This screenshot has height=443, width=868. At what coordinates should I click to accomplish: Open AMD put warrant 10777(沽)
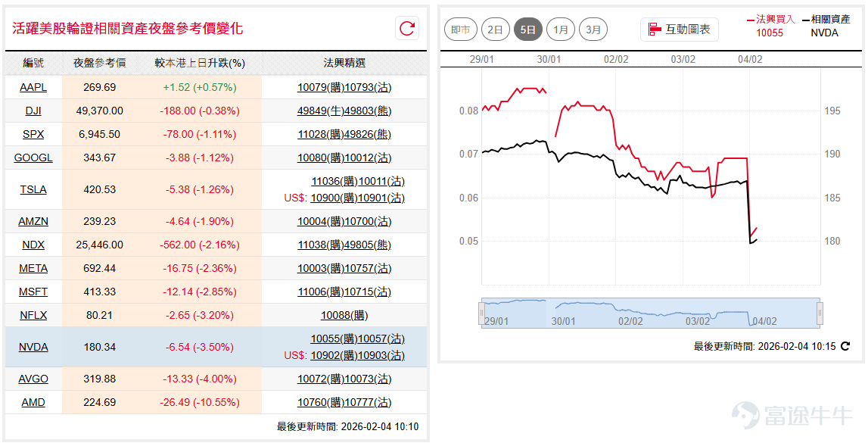pos(368,403)
